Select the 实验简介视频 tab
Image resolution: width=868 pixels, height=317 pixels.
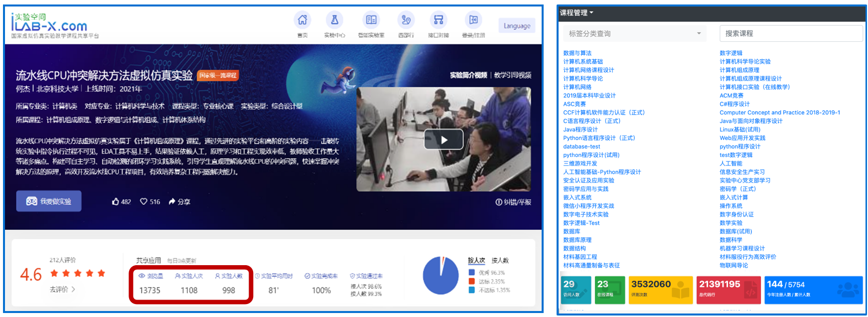[468, 75]
